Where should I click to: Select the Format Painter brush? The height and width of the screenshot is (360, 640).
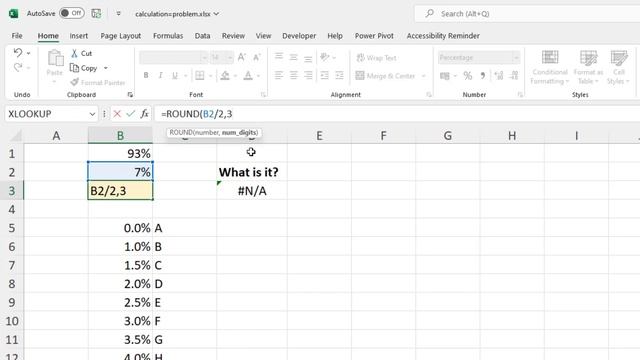point(74,82)
